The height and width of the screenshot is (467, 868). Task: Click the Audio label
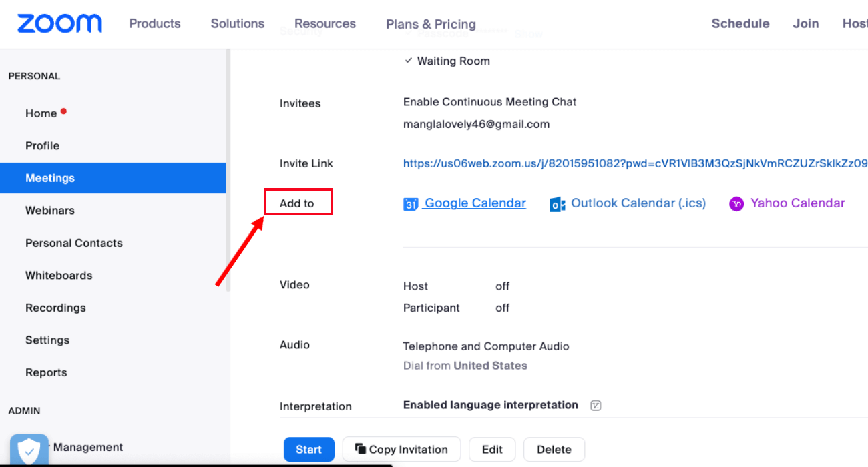(294, 345)
